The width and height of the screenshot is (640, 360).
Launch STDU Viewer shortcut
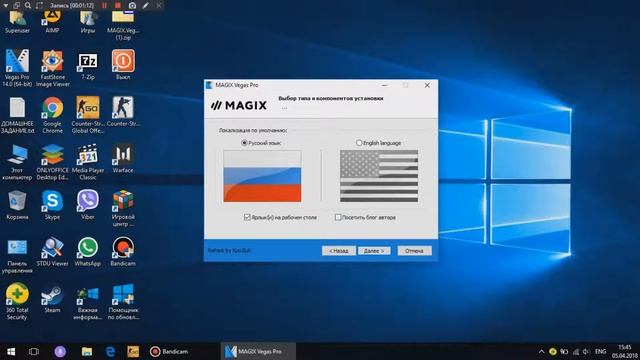point(52,252)
